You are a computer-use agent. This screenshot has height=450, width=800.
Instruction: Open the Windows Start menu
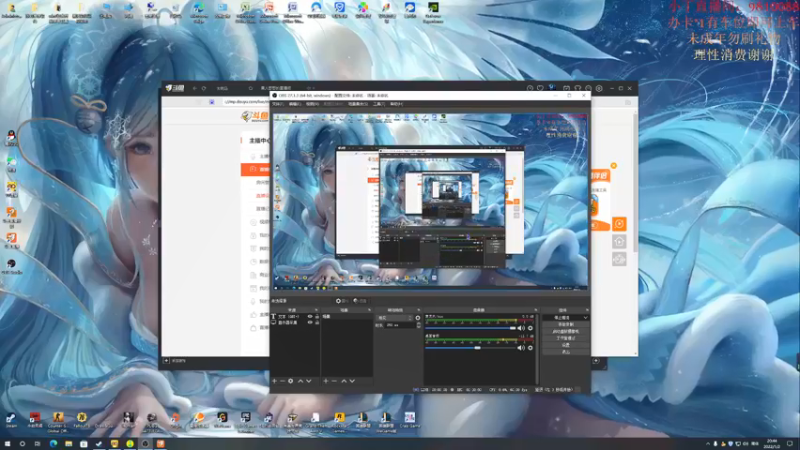click(x=7, y=444)
